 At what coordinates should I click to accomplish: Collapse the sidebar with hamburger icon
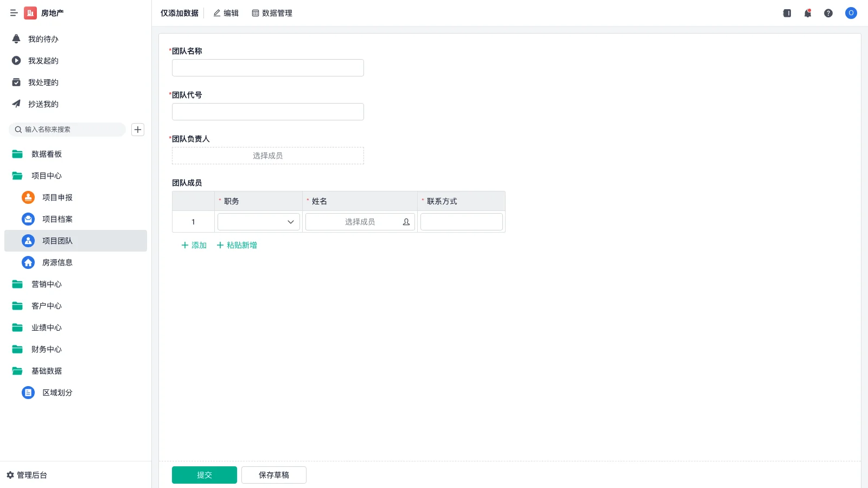pyautogui.click(x=14, y=13)
